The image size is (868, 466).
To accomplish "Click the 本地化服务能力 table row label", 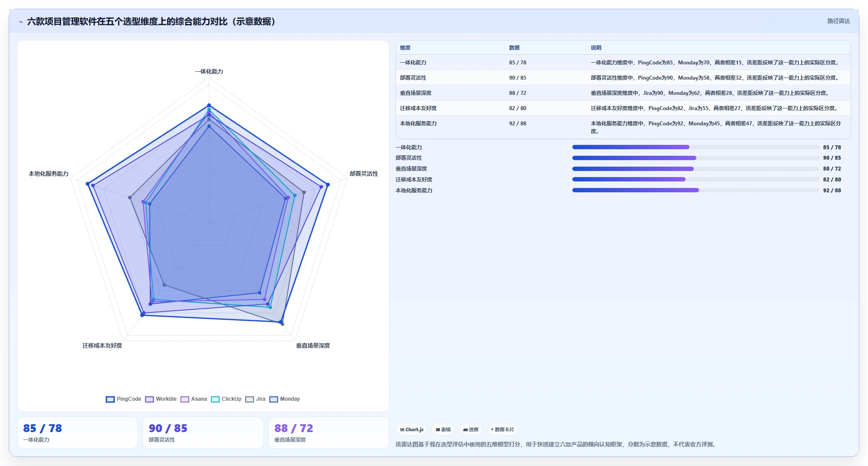I will click(x=418, y=124).
